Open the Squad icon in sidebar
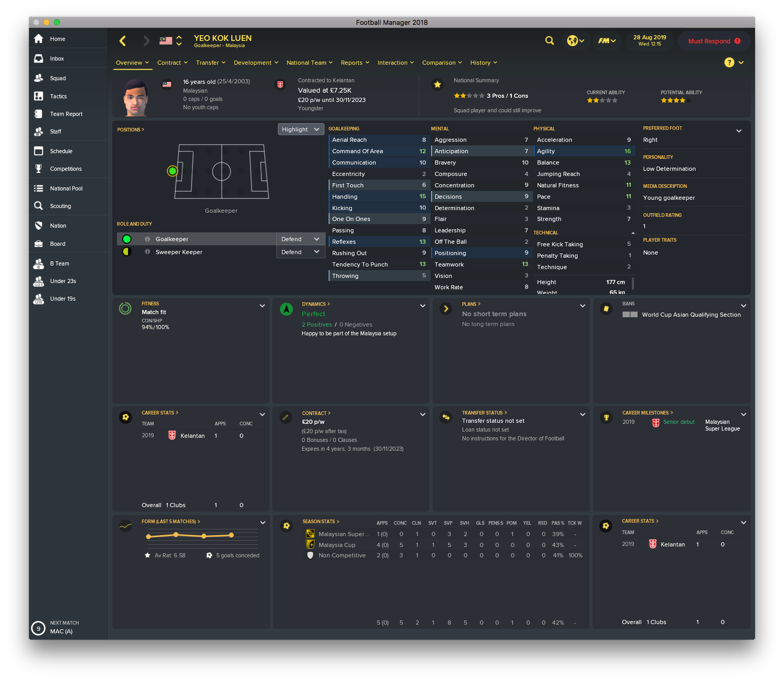The height and width of the screenshot is (681, 784). [x=38, y=78]
